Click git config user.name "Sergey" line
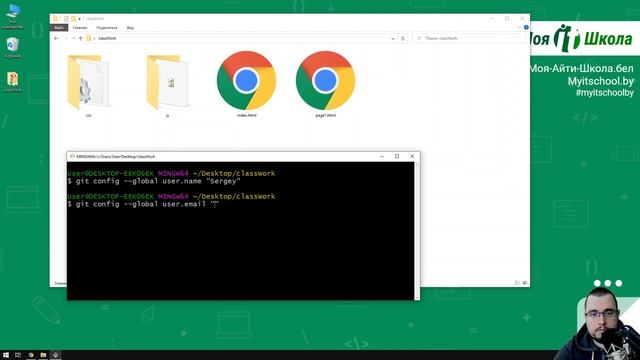Viewport: 640px width, 360px height. [154, 181]
